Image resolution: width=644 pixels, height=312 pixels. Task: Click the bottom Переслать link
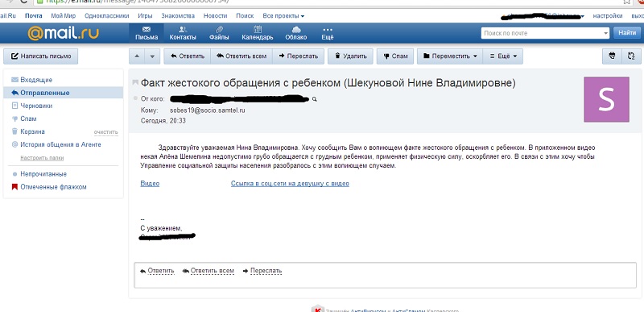[x=266, y=271]
